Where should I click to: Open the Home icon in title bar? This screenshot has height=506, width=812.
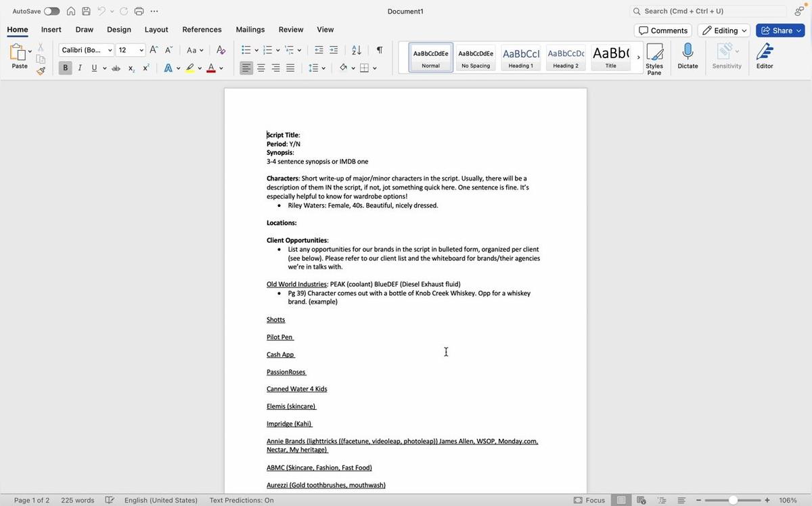click(71, 11)
